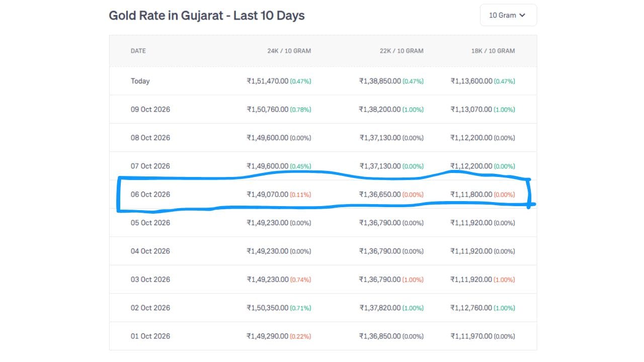Image resolution: width=644 pixels, height=362 pixels.
Task: Click the 24K price ₹1,51,470.00 for Today
Action: (268, 81)
